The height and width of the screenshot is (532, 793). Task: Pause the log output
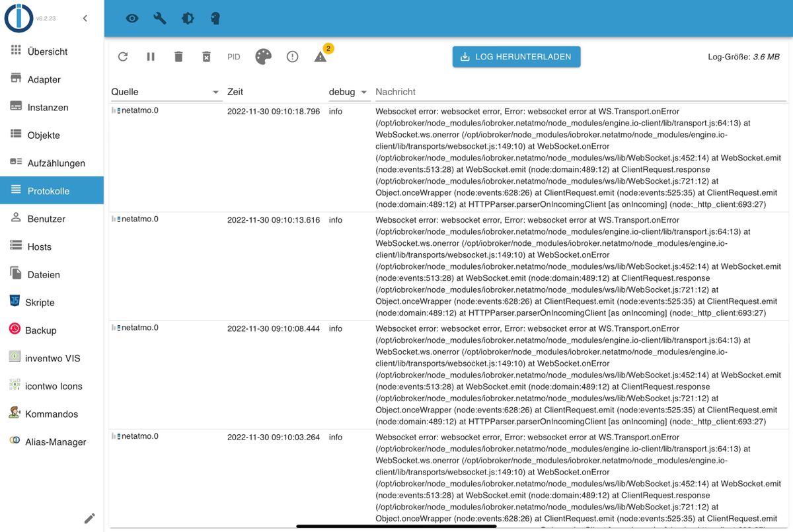[151, 57]
